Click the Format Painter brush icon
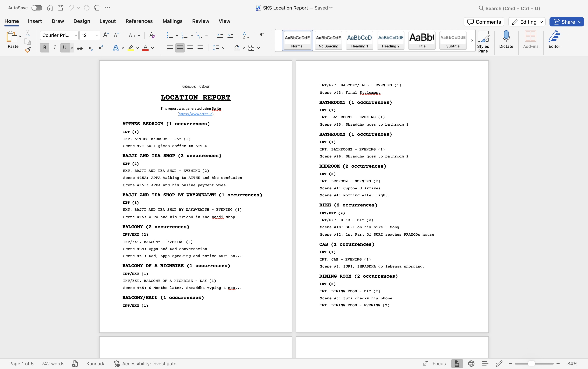 coord(28,50)
